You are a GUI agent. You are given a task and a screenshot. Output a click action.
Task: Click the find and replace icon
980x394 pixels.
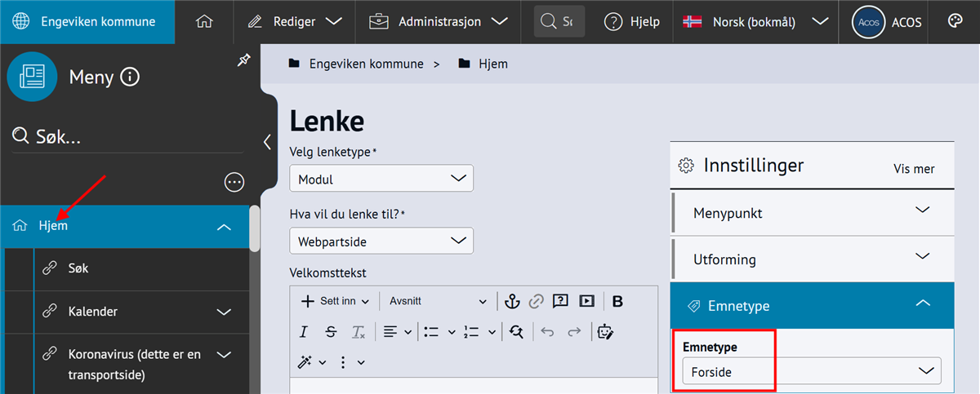pyautogui.click(x=515, y=331)
